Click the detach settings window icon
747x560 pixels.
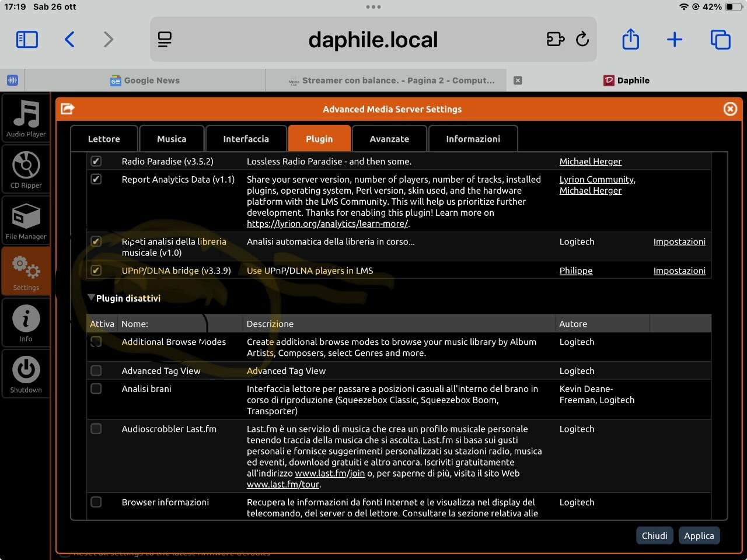pyautogui.click(x=68, y=108)
